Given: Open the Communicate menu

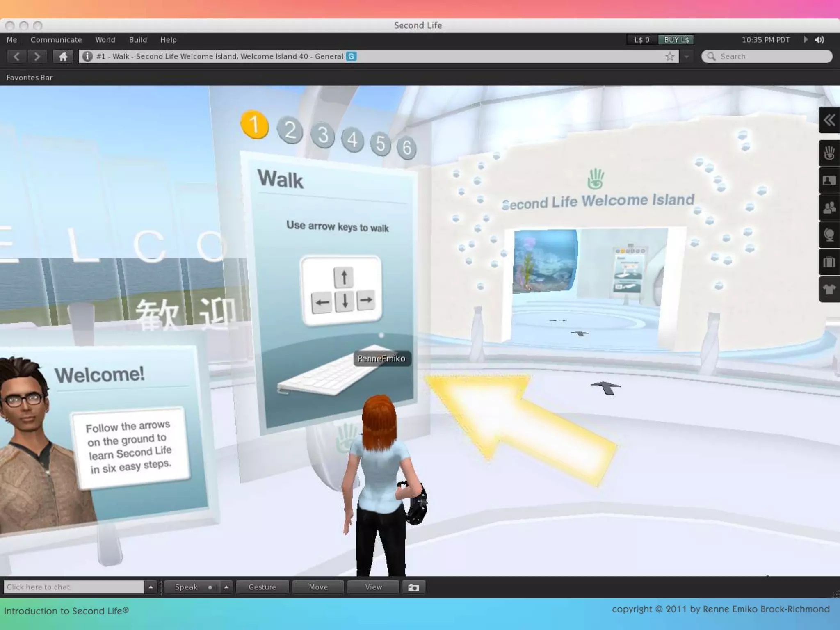Looking at the screenshot, I should [x=56, y=40].
